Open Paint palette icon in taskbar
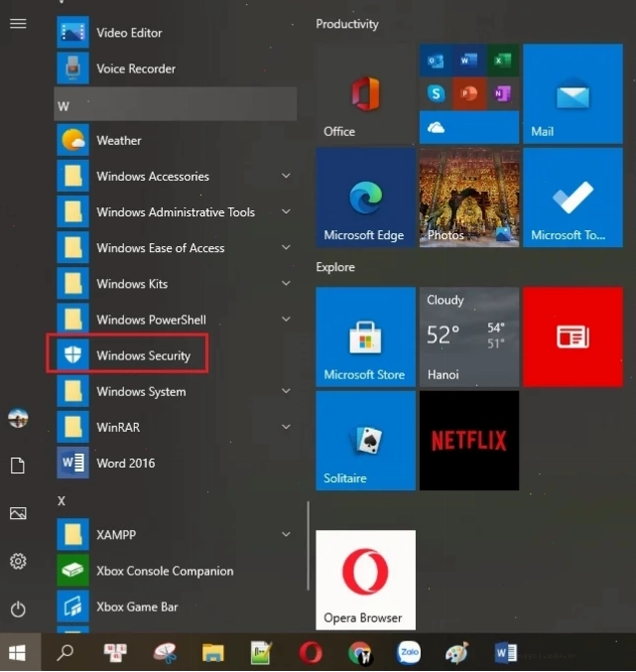 tap(457, 653)
